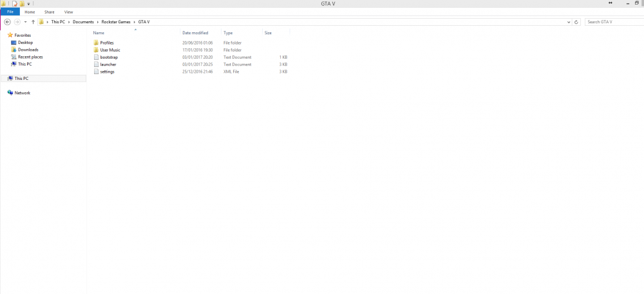
Task: Click the Search GTA V input box
Action: [x=614, y=22]
